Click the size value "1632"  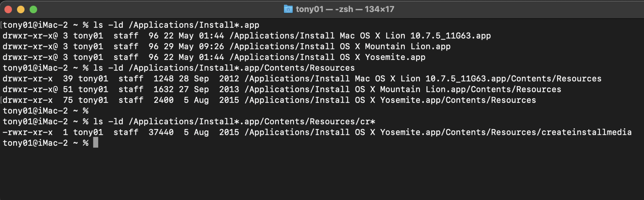tap(163, 89)
